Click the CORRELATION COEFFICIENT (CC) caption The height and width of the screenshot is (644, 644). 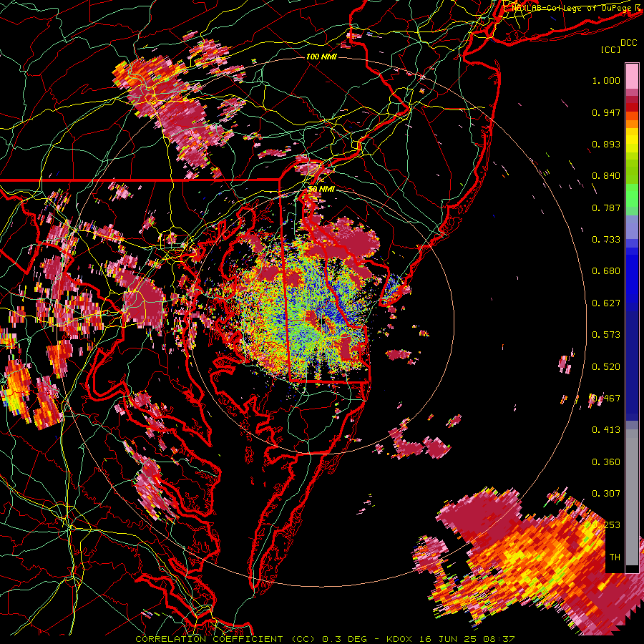pyautogui.click(x=225, y=639)
